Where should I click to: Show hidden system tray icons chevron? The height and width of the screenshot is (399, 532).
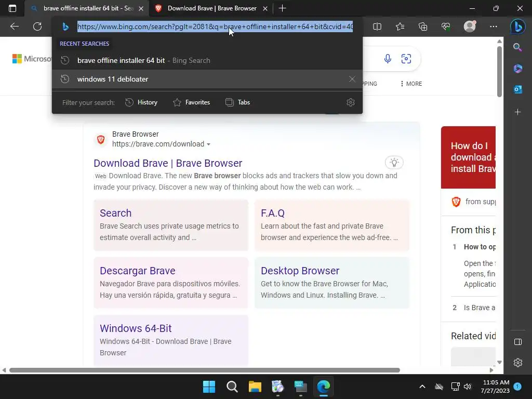coord(422,387)
